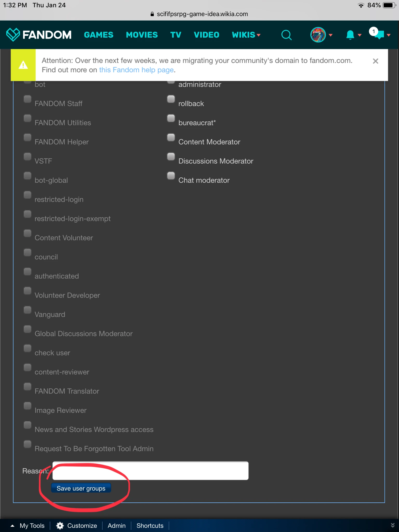Image resolution: width=399 pixels, height=532 pixels.
Task: Tick the Content Moderator checkbox
Action: click(171, 137)
